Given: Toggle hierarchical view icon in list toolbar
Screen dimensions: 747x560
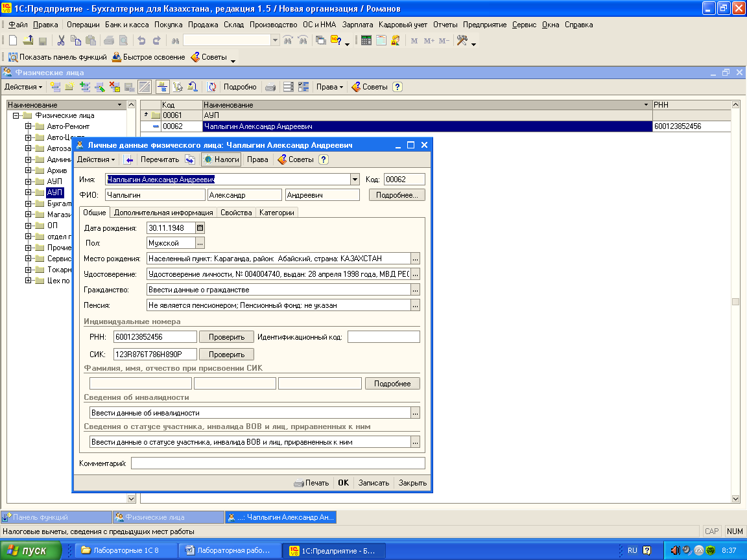Looking at the screenshot, I should click(163, 87).
